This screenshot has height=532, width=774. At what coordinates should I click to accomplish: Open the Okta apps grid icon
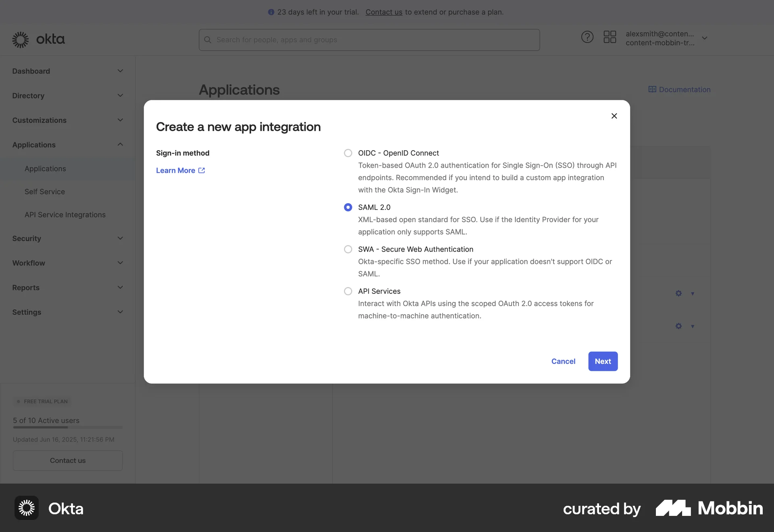(610, 37)
